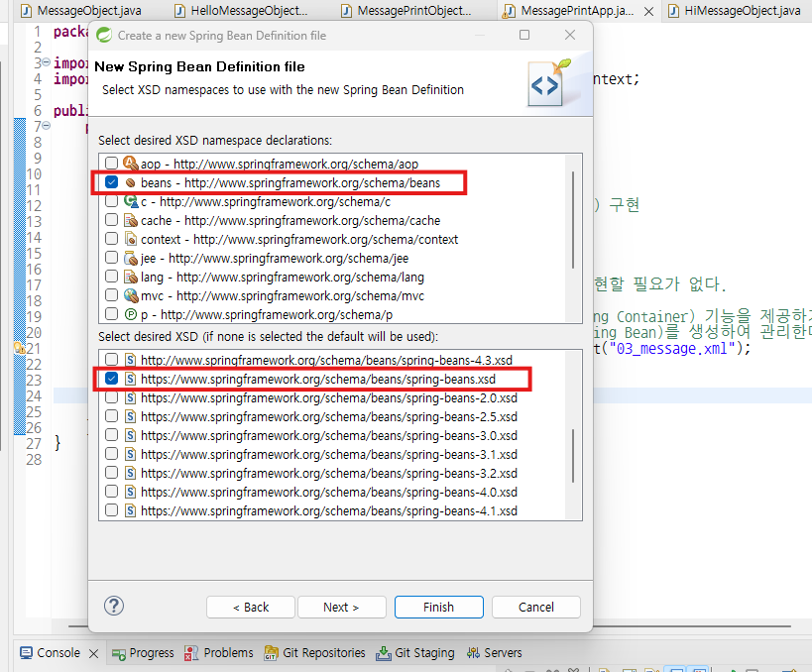812x672 pixels.
Task: Click the Git Repositories view icon
Action: (271, 653)
